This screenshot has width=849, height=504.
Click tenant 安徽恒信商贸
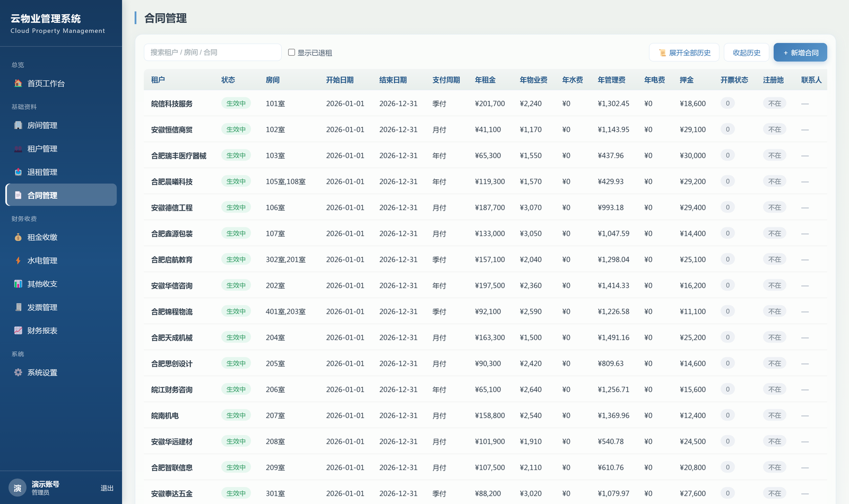[x=172, y=130]
